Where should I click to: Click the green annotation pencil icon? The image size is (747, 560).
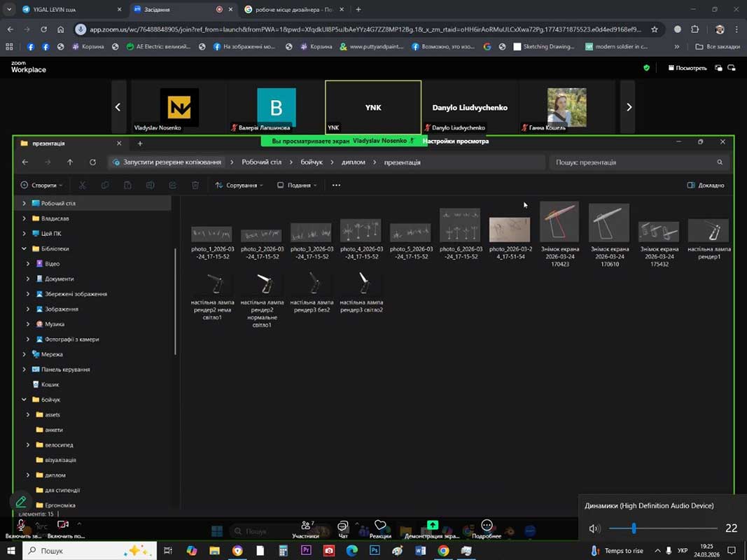21,502
